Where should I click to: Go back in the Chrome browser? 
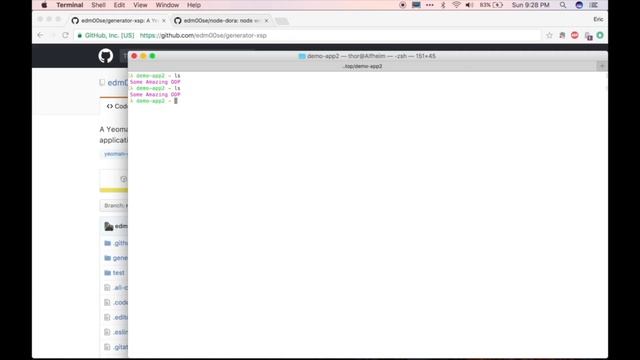point(40,36)
